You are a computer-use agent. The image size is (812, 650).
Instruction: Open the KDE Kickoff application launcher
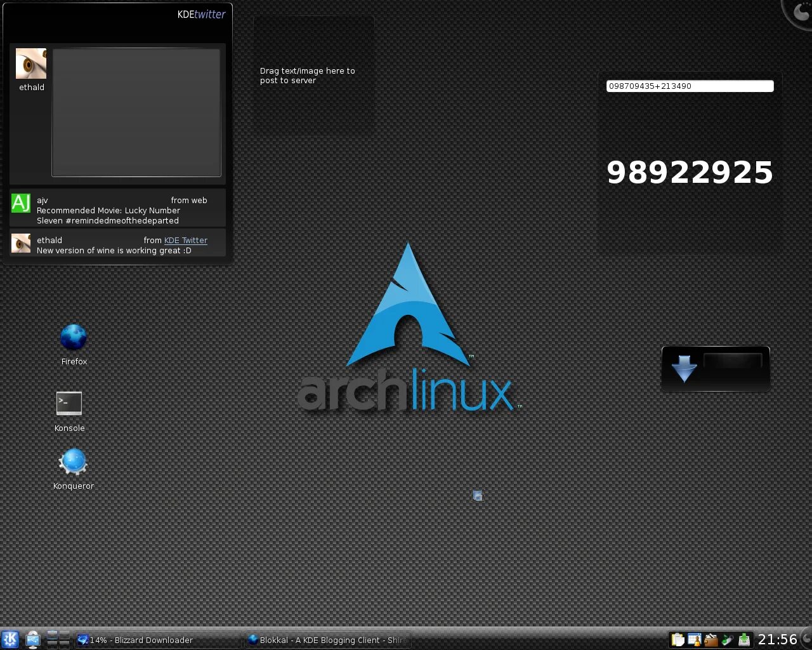click(x=10, y=639)
